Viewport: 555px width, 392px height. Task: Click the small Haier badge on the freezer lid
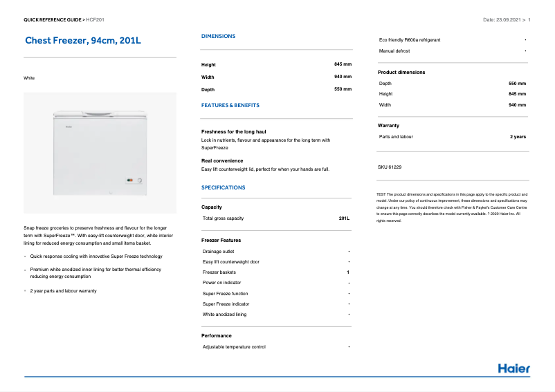point(69,127)
